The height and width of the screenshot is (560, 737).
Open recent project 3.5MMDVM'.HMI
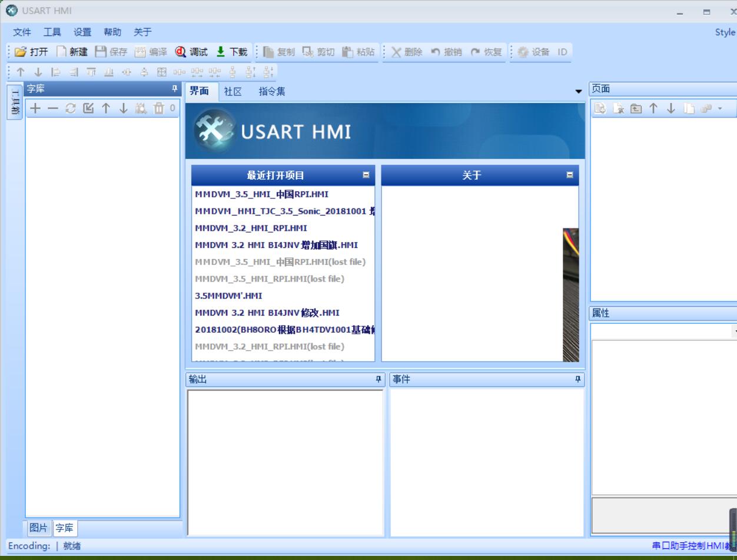tap(229, 296)
